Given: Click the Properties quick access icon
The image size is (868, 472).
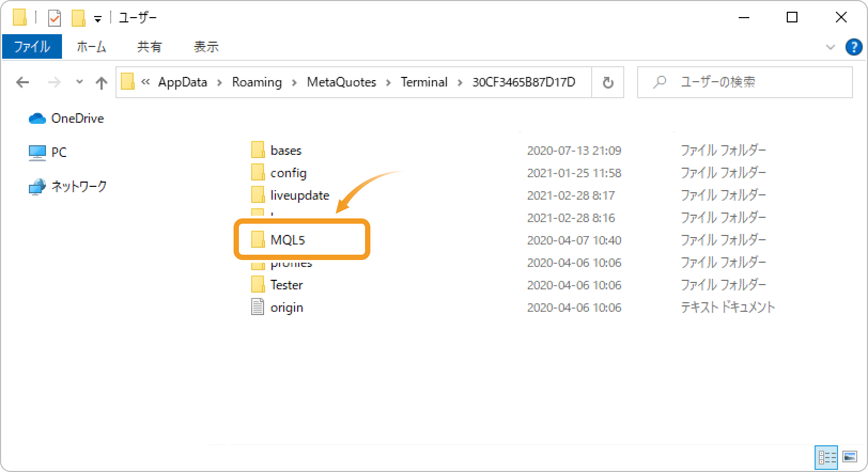Looking at the screenshot, I should click(54, 18).
